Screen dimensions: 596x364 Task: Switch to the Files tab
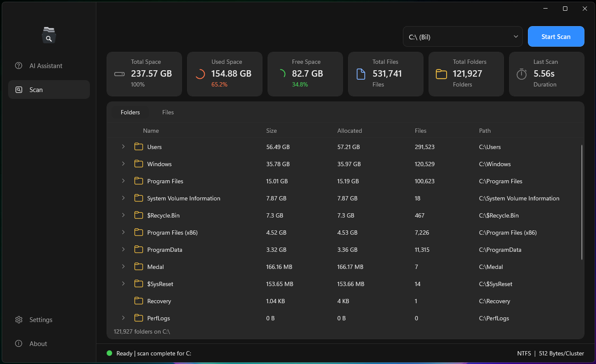(168, 112)
